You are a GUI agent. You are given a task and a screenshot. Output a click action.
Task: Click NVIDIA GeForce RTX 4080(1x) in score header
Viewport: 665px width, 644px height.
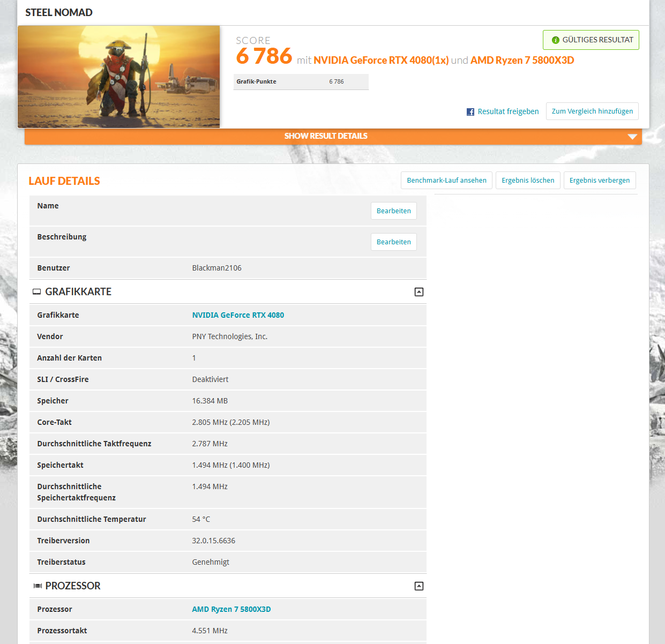381,61
